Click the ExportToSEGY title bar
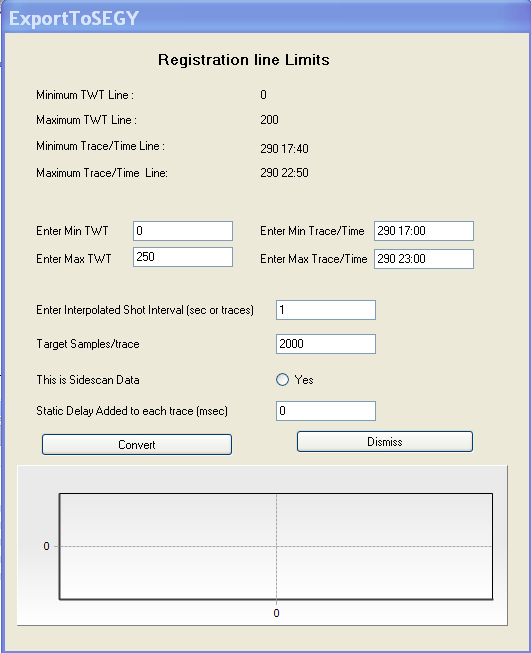 point(265,18)
